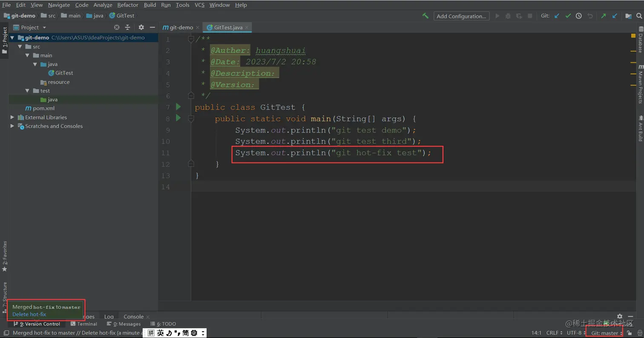Click run gutter arrow beside main method
This screenshot has height=338, width=644.
click(178, 118)
